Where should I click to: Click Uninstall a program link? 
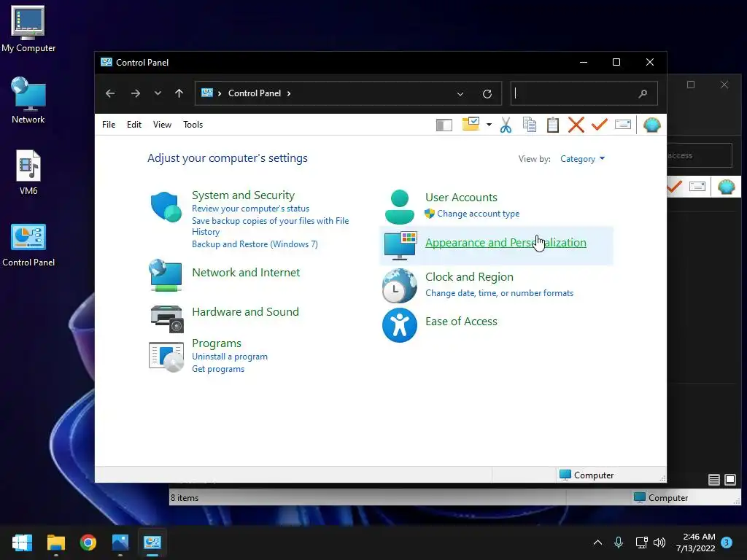coord(230,357)
